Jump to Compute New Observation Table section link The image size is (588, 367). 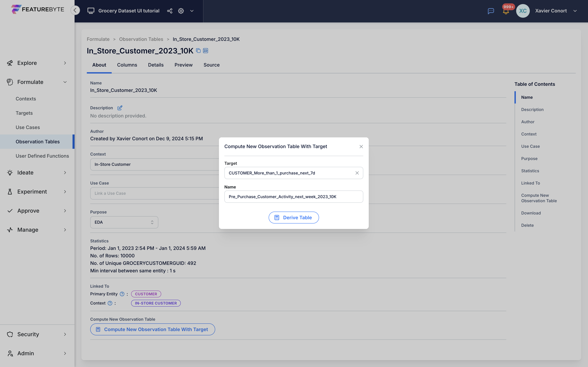539,198
